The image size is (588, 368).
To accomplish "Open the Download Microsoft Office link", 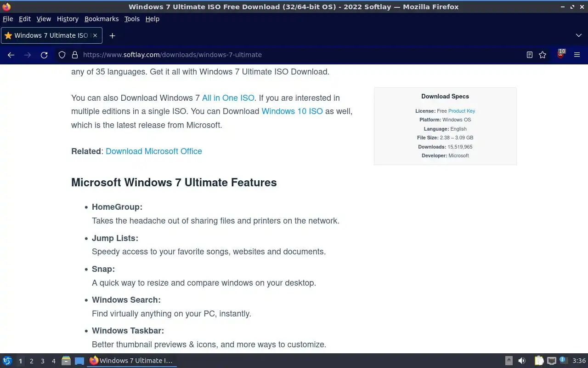I will 154,151.
